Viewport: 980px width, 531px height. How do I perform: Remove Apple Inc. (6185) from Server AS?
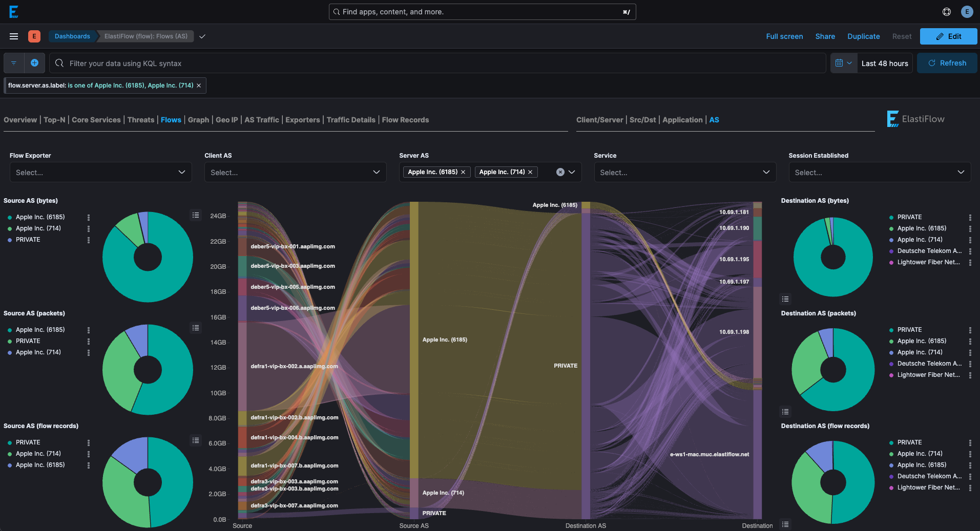(x=463, y=172)
